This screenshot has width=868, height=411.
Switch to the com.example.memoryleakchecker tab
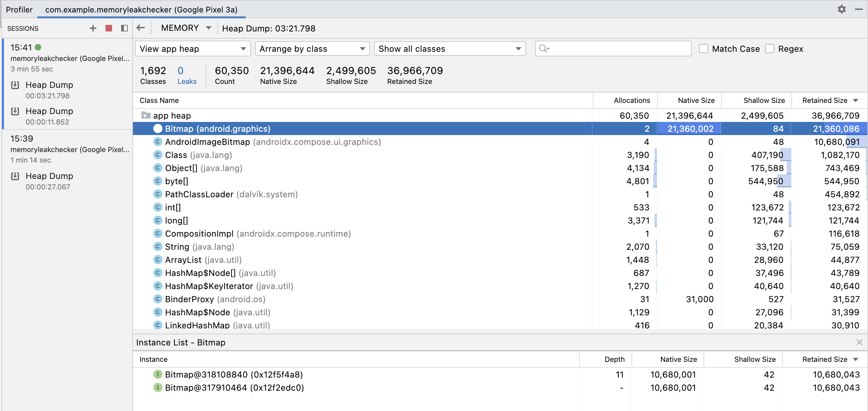click(141, 10)
